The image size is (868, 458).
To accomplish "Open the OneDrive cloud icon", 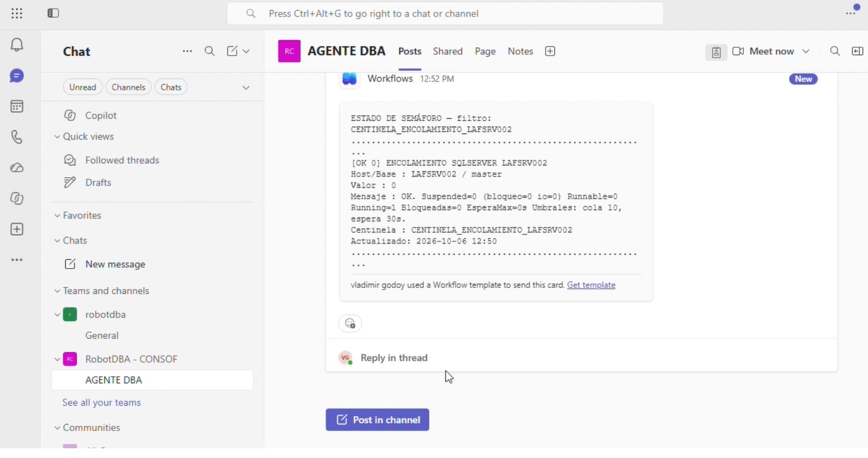I will pos(17,168).
